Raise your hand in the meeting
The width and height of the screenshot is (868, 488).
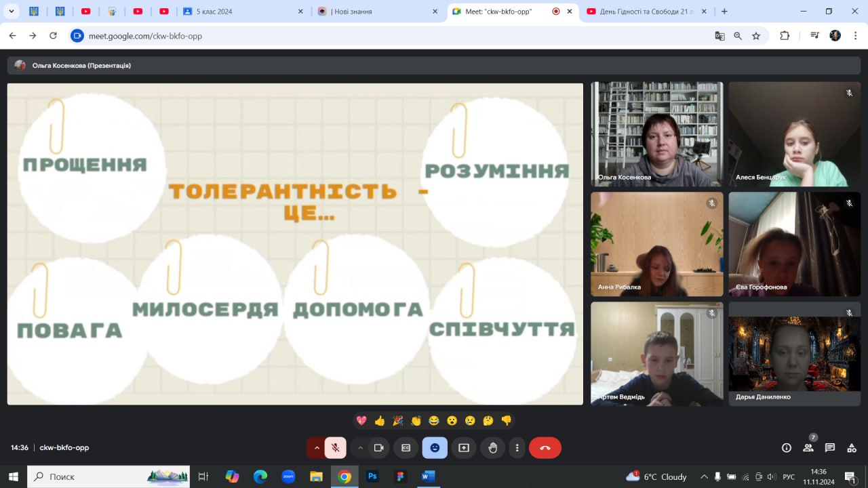pyautogui.click(x=493, y=448)
